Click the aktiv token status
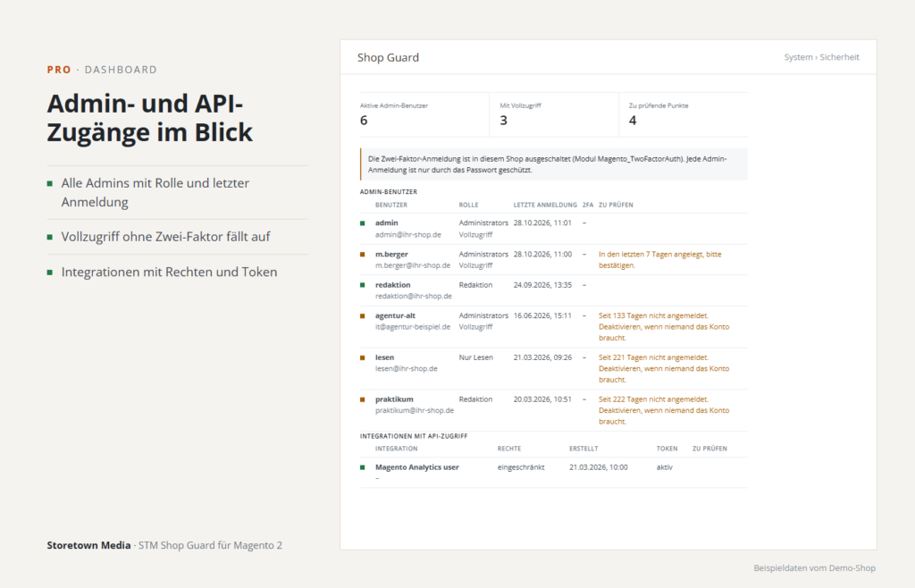Screen dimensions: 915x588 (665, 467)
